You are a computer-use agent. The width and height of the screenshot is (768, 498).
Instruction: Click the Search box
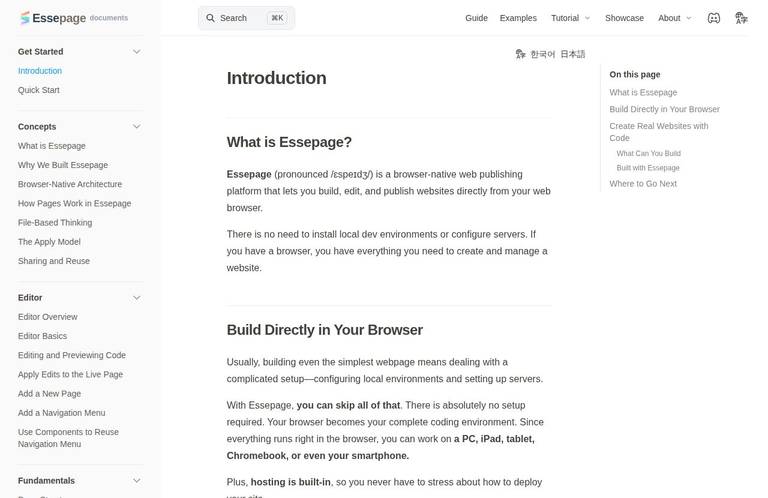click(246, 18)
